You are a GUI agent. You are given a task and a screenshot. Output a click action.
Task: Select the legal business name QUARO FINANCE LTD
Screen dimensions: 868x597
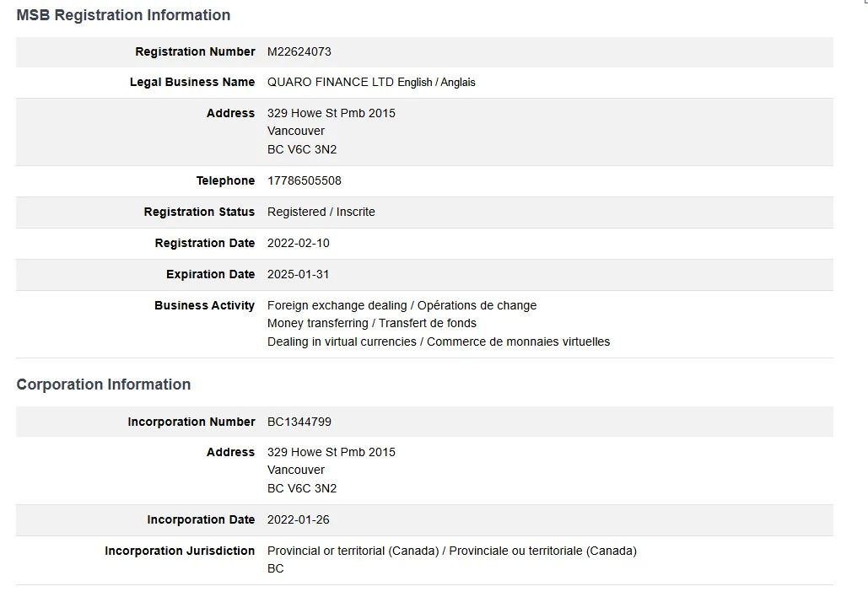331,82
